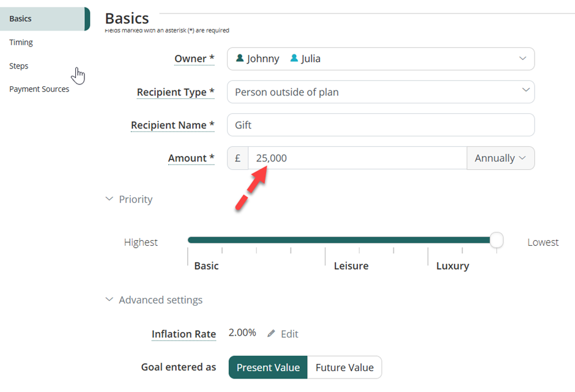Select Present Value goal entry option
Image resolution: width=575 pixels, height=392 pixels.
click(x=268, y=368)
